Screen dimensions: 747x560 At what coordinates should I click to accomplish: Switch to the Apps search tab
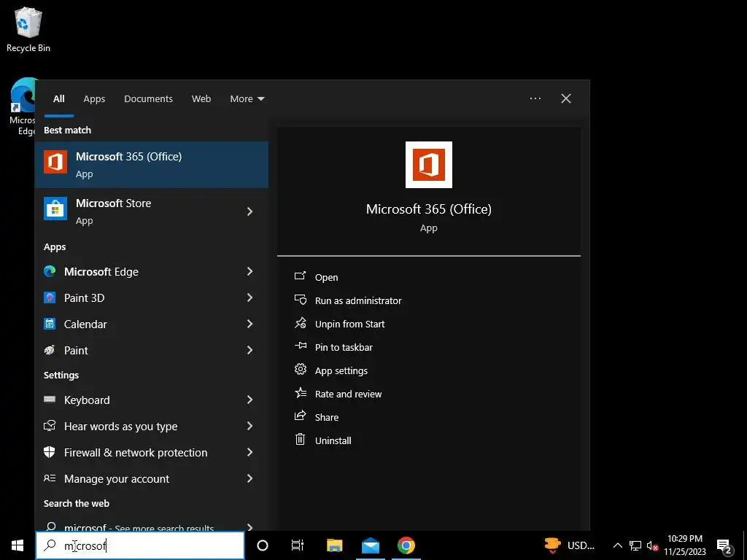point(94,98)
